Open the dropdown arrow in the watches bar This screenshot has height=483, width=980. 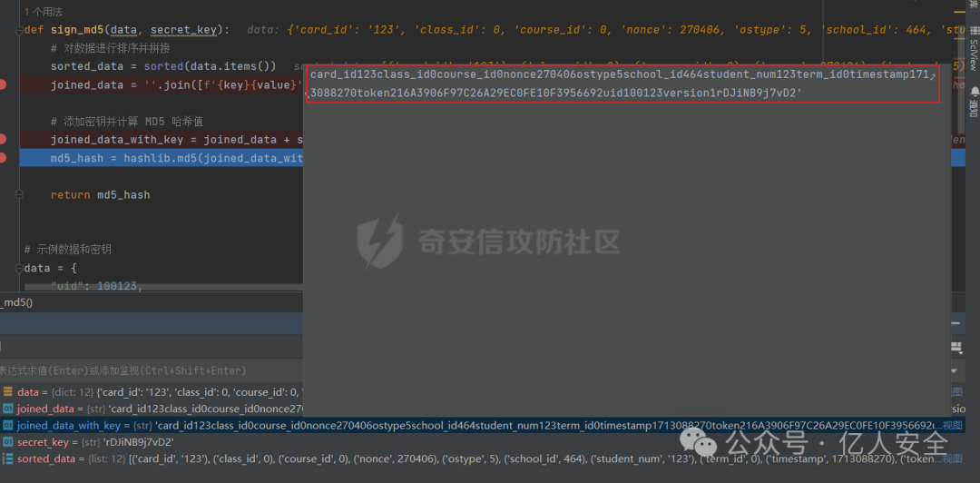(955, 370)
